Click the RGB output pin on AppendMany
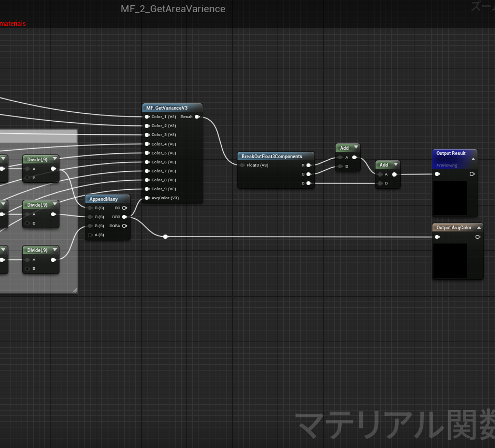Image resolution: width=495 pixels, height=448 pixels. click(x=125, y=217)
